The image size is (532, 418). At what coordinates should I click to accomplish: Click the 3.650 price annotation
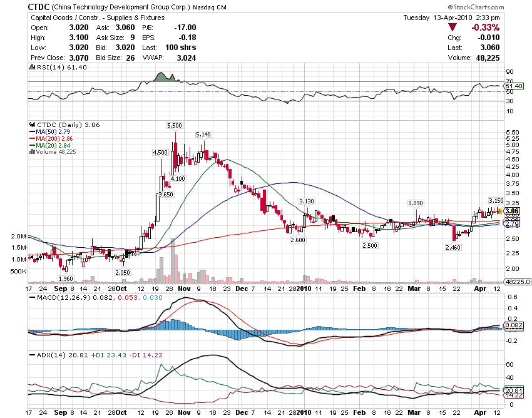pyautogui.click(x=166, y=195)
